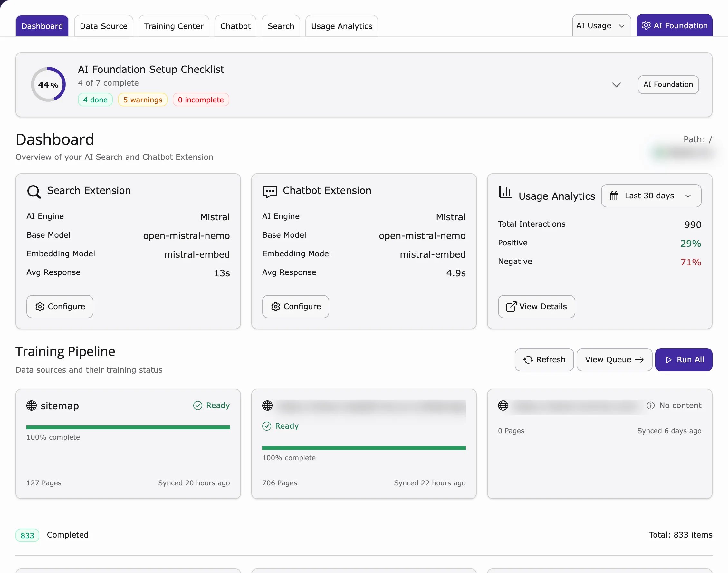Click the Negative percentage 71%
This screenshot has height=573, width=728.
point(691,262)
